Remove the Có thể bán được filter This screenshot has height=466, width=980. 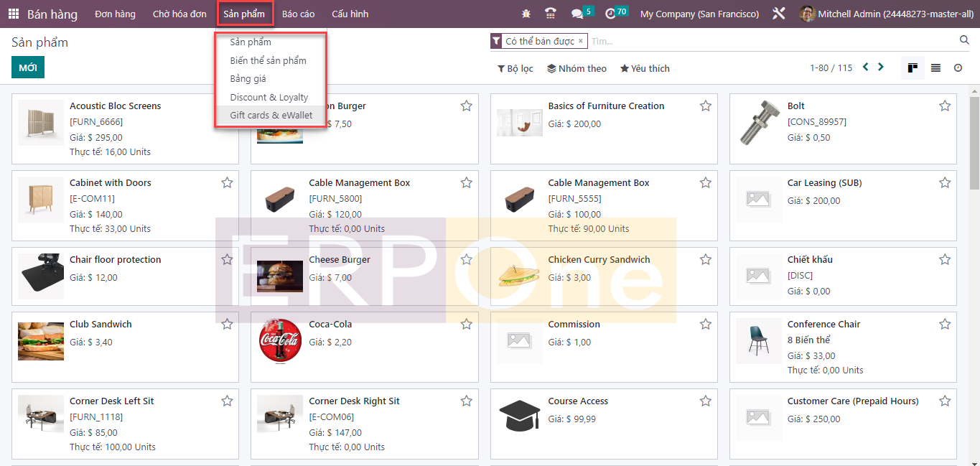pos(581,41)
